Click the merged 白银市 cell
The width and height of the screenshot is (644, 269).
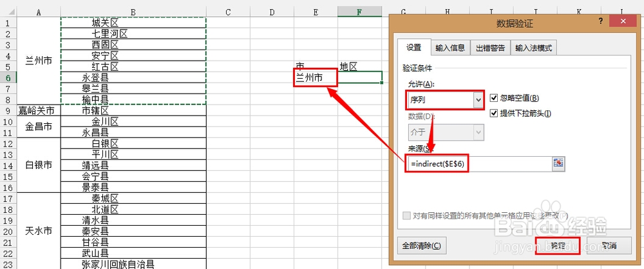(x=39, y=165)
